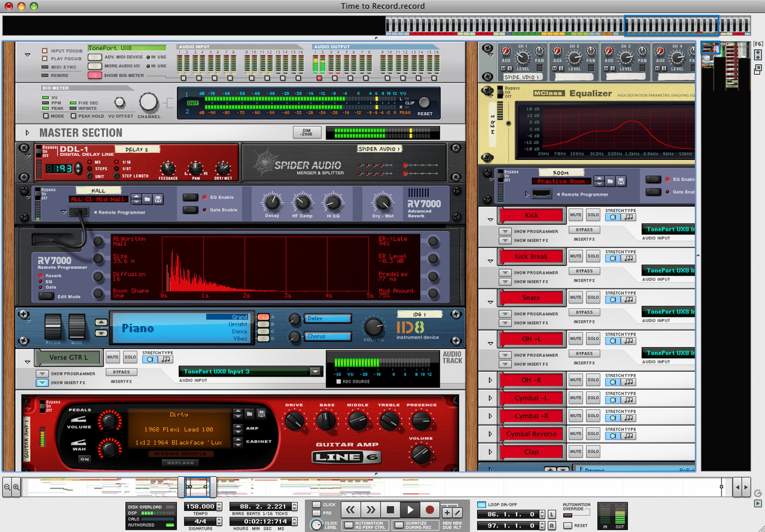Screen dimensions: 765x532
Task: Click the DIM -20dB button
Action: [307, 132]
